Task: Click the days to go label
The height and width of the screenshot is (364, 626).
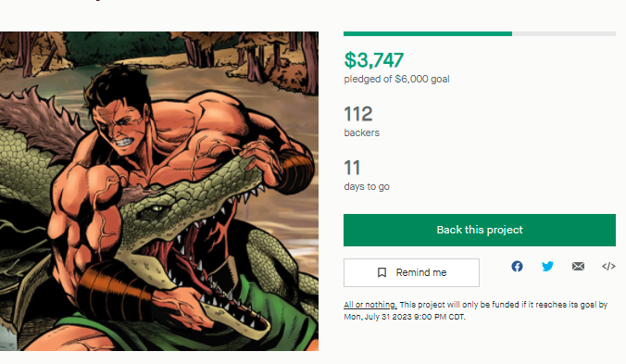Action: pyautogui.click(x=367, y=186)
